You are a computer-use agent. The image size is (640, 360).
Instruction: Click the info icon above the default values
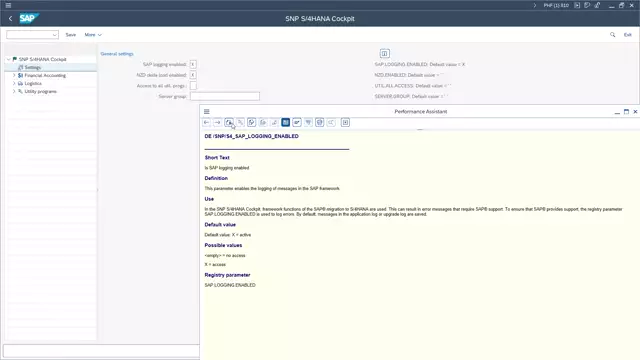[x=384, y=53]
